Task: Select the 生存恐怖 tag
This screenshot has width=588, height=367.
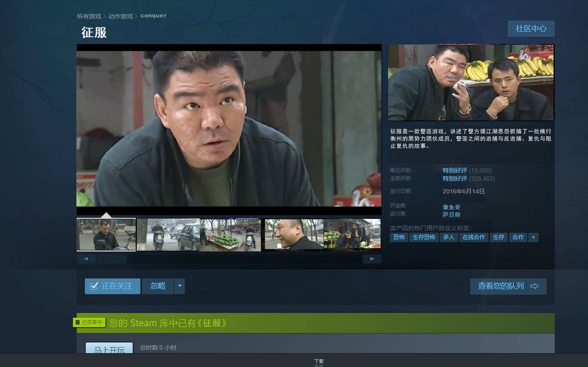Action: [424, 237]
